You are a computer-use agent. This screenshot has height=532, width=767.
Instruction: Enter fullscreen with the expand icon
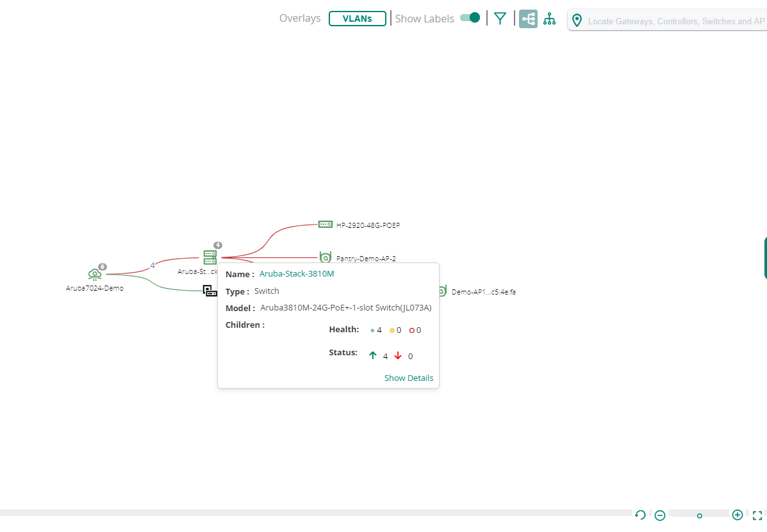tap(757, 515)
